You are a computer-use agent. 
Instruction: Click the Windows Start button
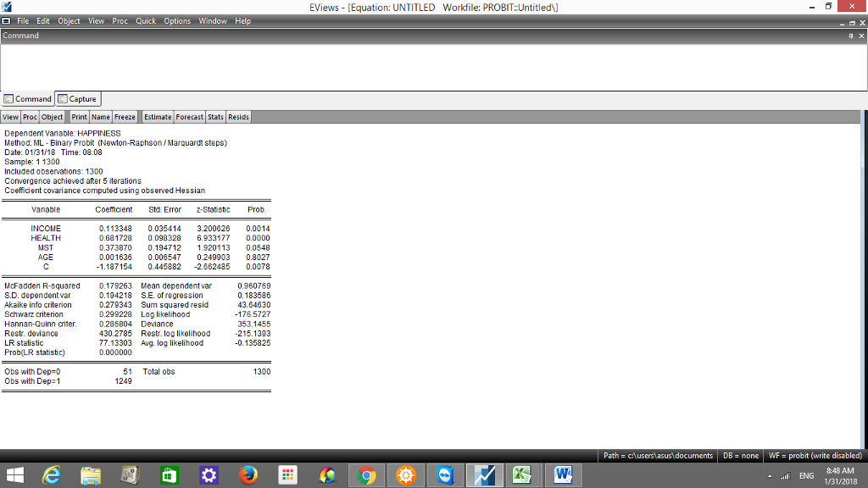pos(17,474)
